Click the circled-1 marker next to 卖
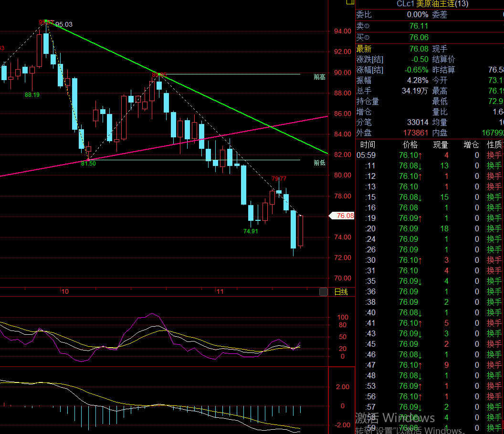 click(367, 26)
